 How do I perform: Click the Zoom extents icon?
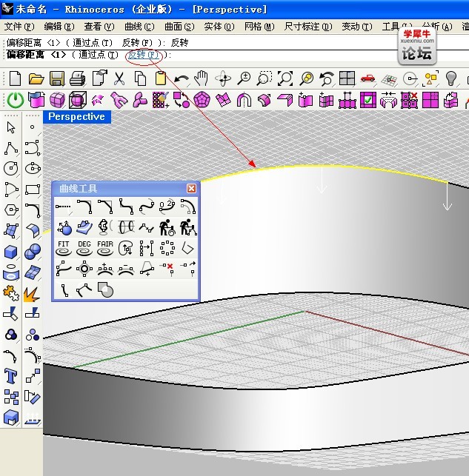tap(285, 78)
